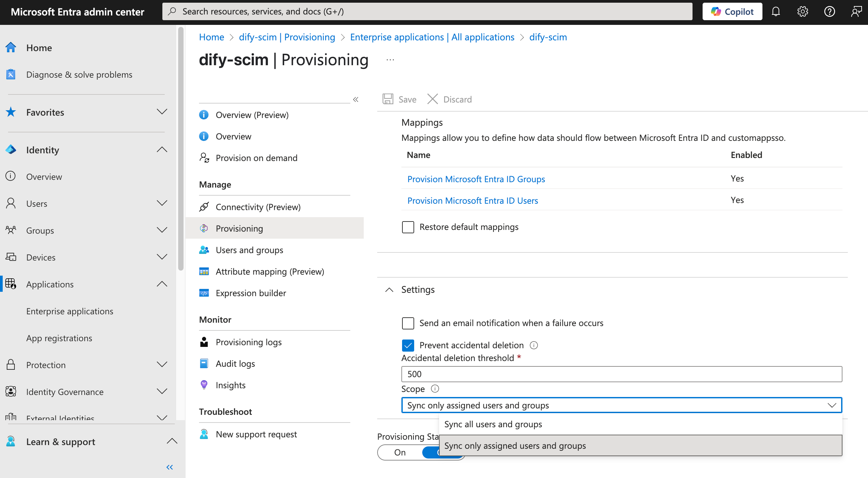The height and width of the screenshot is (478, 868).
Task: Click the Discard toolbar button
Action: (449, 99)
